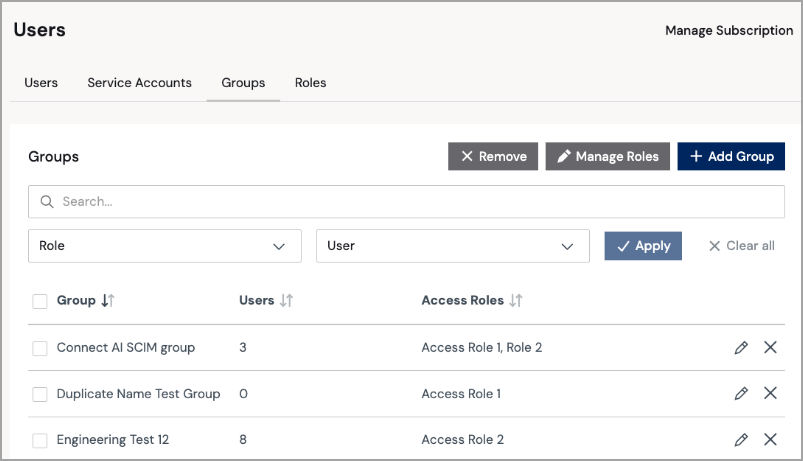Click the Connect AI SCIM group name
The image size is (803, 461).
click(126, 348)
